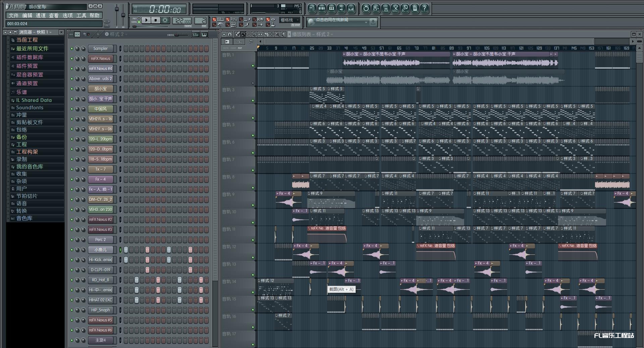644x348 pixels.
Task: Click the magnet snap icon in playlist toolbar
Action: coord(230,34)
